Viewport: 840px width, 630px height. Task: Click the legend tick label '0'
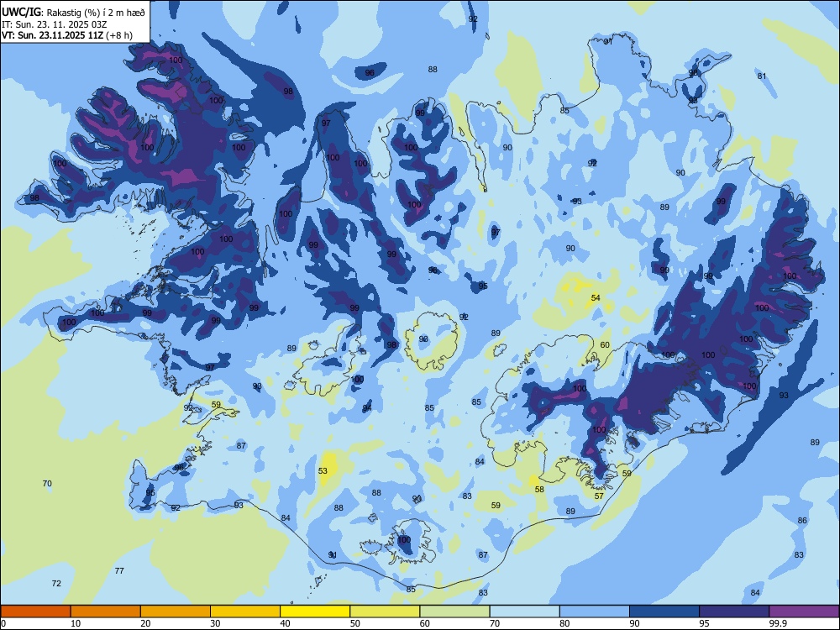pos(3,623)
